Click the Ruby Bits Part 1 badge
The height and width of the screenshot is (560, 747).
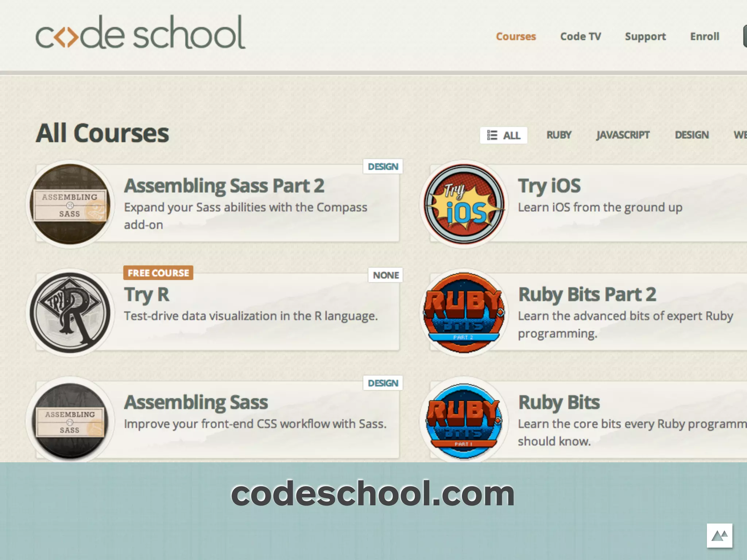click(464, 420)
